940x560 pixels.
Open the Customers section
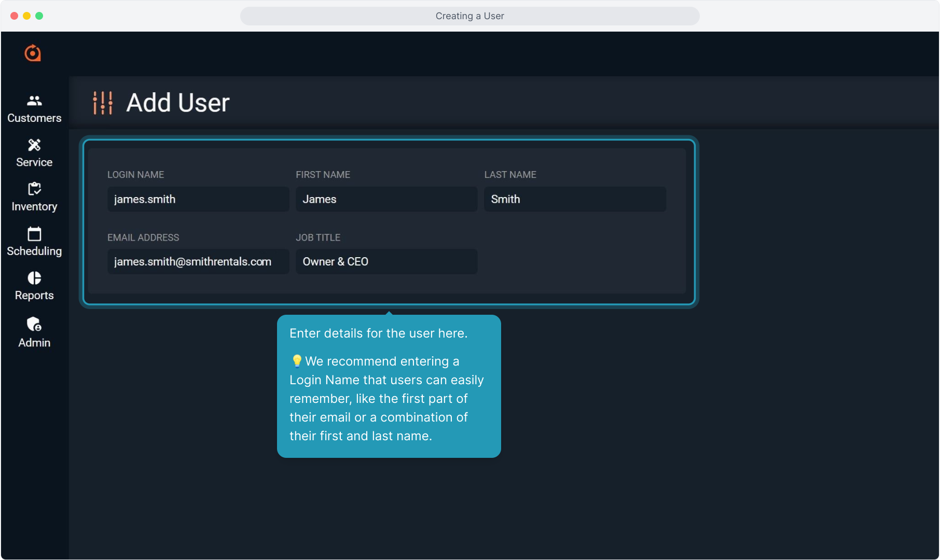(x=34, y=109)
